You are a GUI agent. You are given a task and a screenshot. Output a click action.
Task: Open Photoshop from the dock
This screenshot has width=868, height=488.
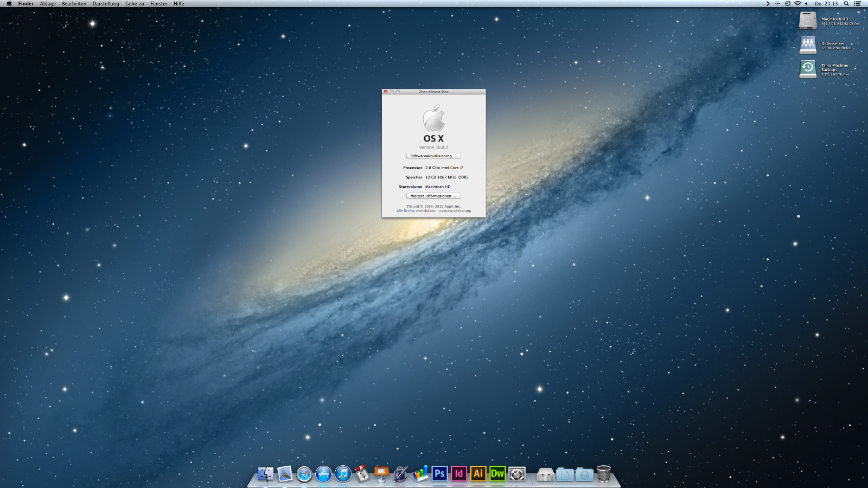[x=439, y=474]
